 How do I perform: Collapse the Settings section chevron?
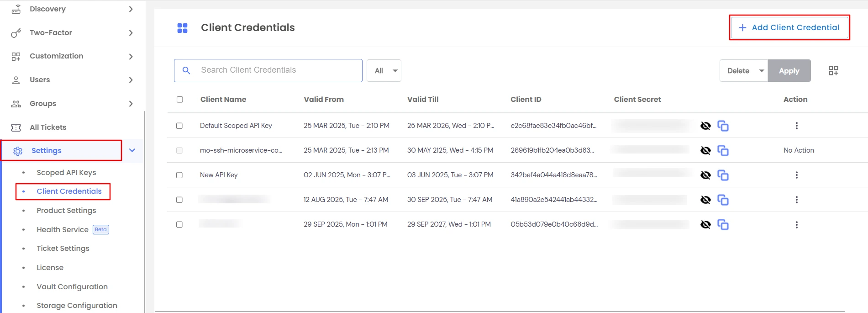pyautogui.click(x=132, y=150)
